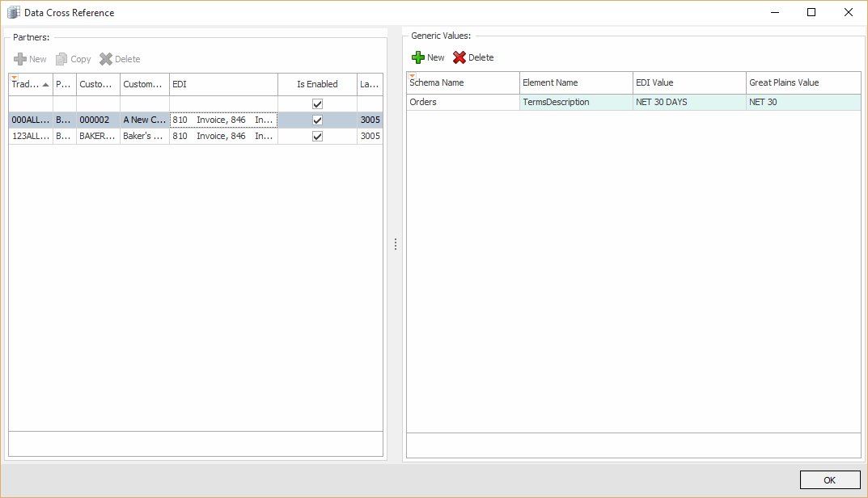Click the NET 30 DAYS EDI Value cell
868x498 pixels.
pyautogui.click(x=688, y=103)
